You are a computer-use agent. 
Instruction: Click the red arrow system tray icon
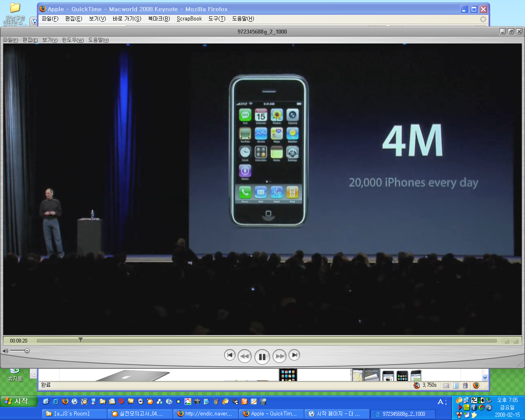pyautogui.click(x=460, y=408)
